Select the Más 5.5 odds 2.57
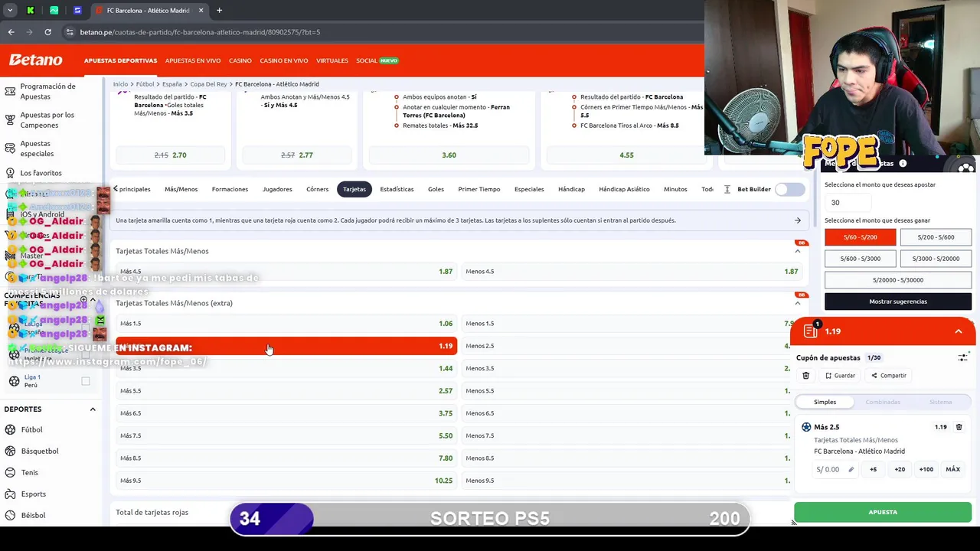The image size is (980, 551). tap(286, 391)
